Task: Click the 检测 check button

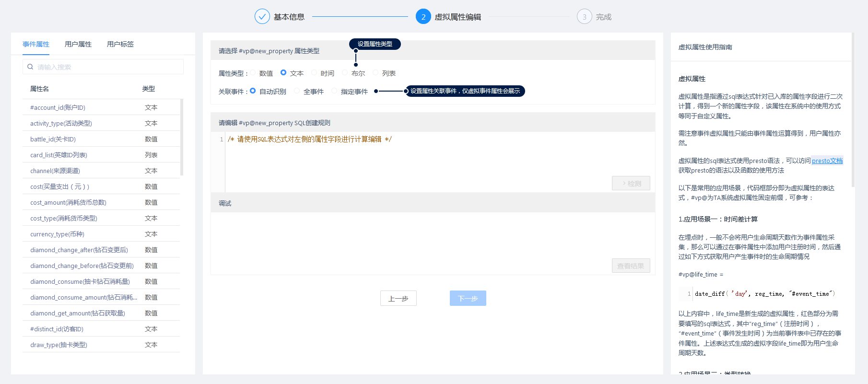Action: [631, 183]
